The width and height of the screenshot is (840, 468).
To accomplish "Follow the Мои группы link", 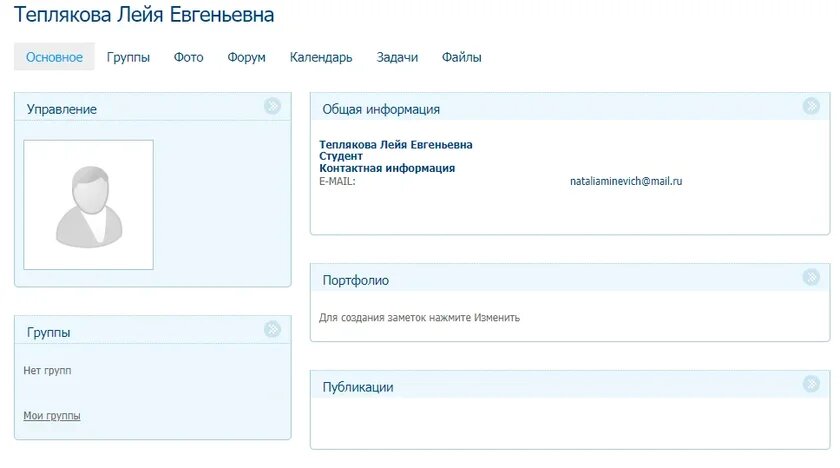I will tap(52, 416).
